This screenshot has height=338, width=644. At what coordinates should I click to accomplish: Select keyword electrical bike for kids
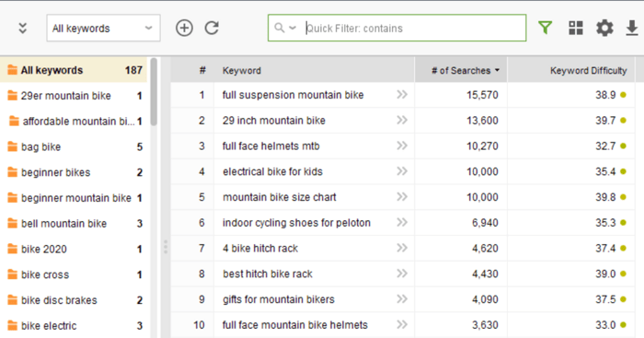click(x=272, y=171)
